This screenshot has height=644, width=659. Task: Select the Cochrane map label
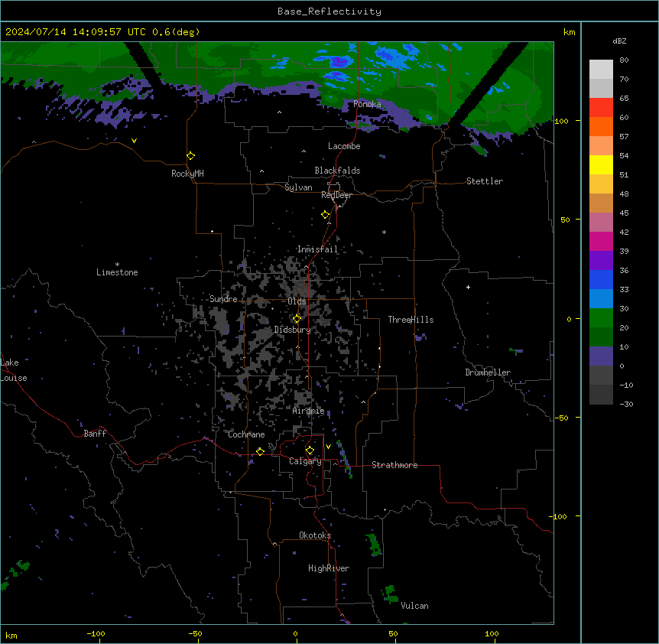(x=246, y=434)
